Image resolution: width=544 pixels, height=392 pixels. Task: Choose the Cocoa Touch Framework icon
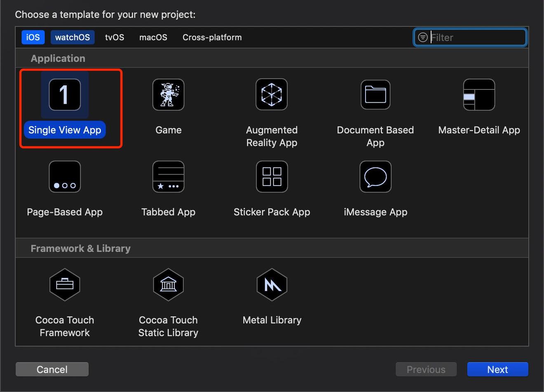click(x=65, y=284)
